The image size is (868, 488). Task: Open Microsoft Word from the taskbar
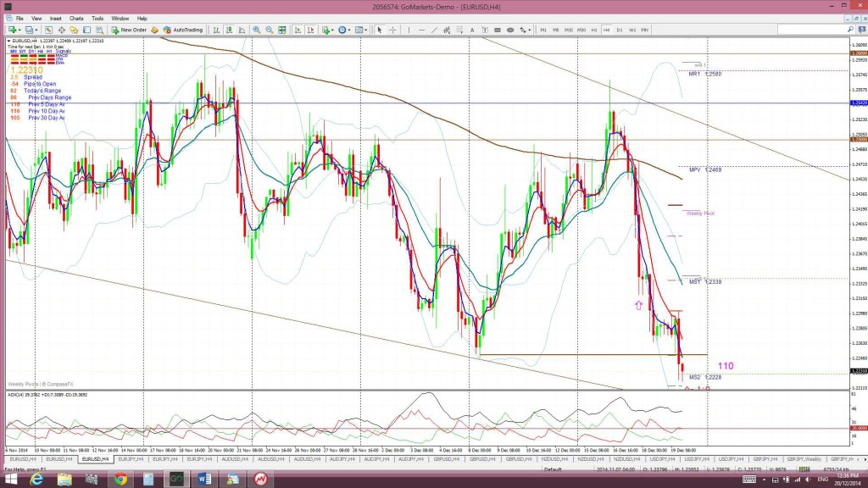coord(204,480)
